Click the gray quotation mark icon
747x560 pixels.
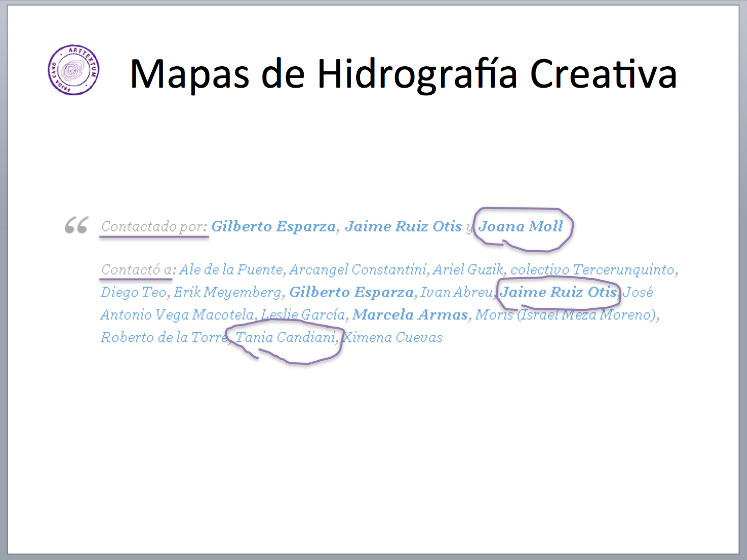[x=76, y=225]
